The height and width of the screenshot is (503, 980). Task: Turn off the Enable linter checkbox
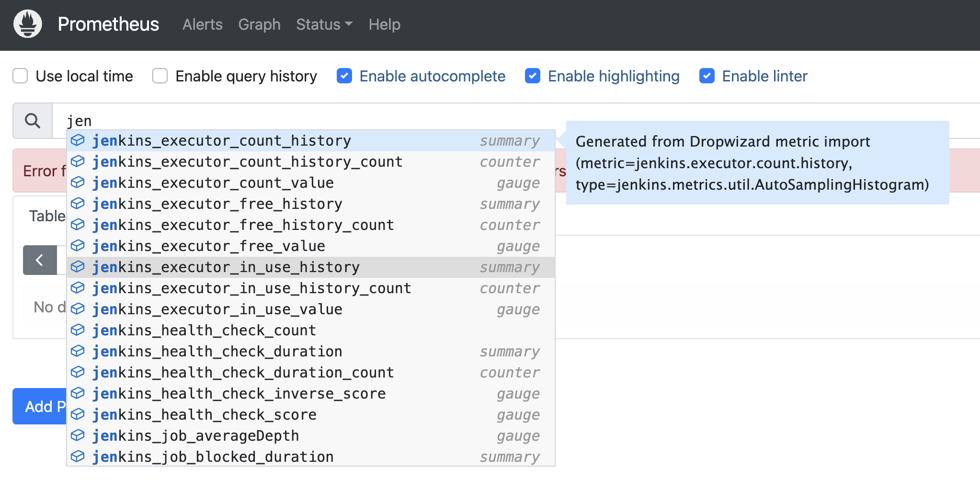[x=707, y=76]
